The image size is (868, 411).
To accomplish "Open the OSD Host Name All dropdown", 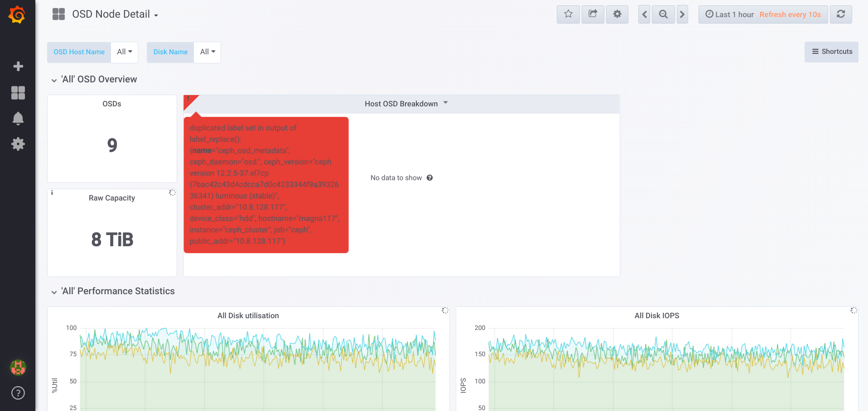I will [x=125, y=52].
